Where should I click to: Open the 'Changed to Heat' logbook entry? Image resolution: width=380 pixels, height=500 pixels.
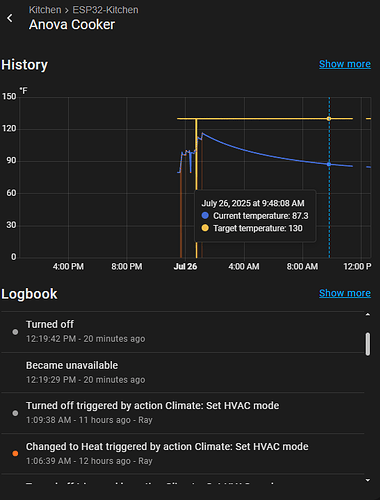point(183,454)
